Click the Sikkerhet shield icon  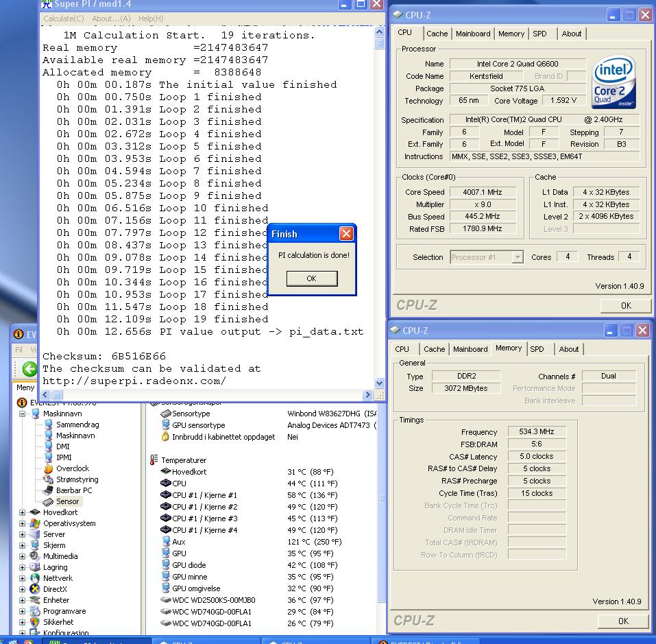[35, 622]
